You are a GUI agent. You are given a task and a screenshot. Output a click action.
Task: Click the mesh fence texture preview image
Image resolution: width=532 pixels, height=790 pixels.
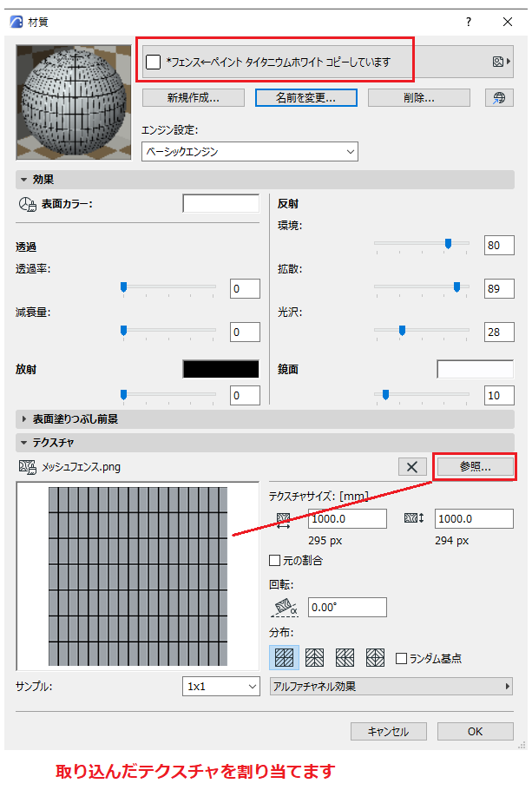137,576
